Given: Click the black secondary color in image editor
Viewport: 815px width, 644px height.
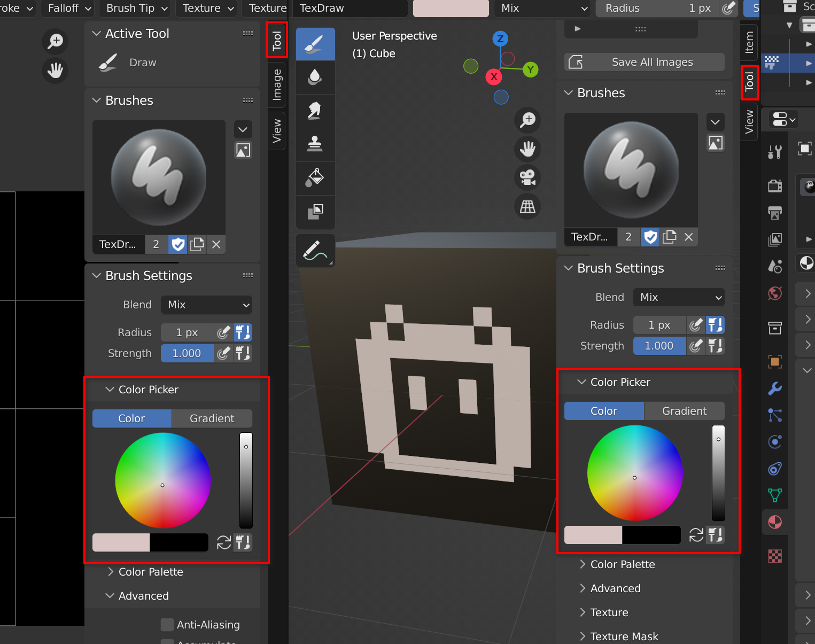Looking at the screenshot, I should click(x=179, y=542).
